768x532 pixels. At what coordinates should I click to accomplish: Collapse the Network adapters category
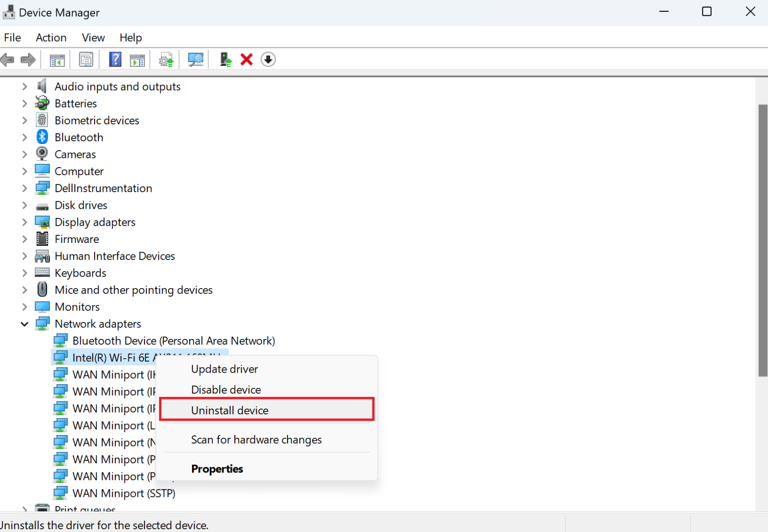coord(24,324)
